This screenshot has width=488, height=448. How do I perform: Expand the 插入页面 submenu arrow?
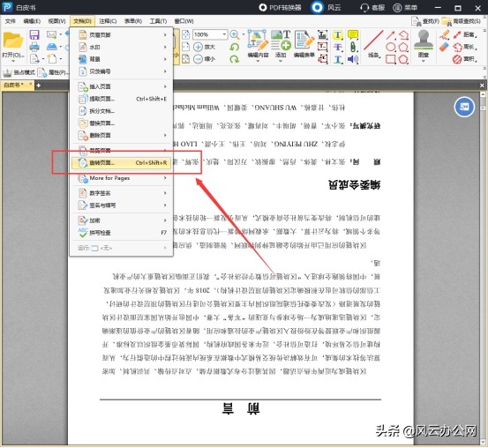click(x=165, y=86)
